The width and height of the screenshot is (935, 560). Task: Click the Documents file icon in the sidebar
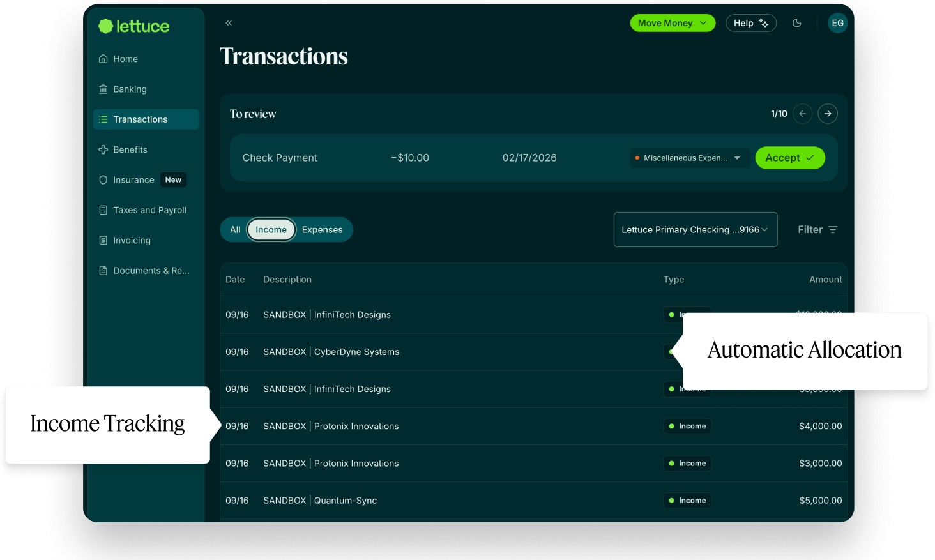pyautogui.click(x=103, y=271)
